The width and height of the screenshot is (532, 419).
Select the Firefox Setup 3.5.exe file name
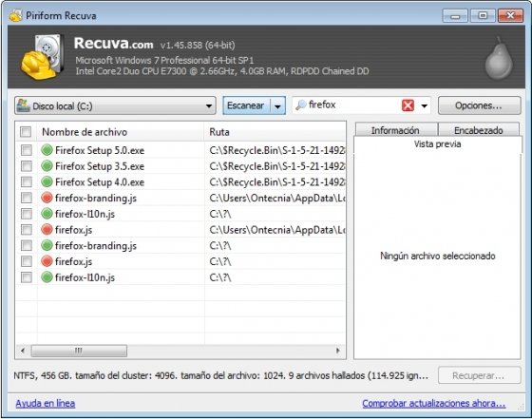(x=100, y=166)
